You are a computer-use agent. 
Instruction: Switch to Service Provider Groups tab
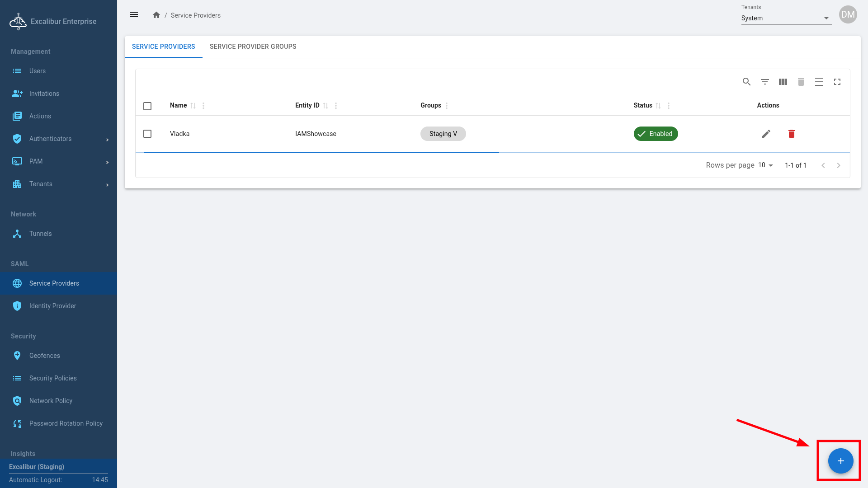[x=253, y=47]
